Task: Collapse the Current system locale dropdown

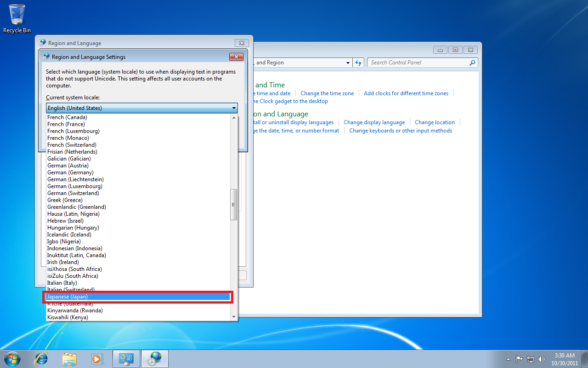Action: (x=142, y=108)
